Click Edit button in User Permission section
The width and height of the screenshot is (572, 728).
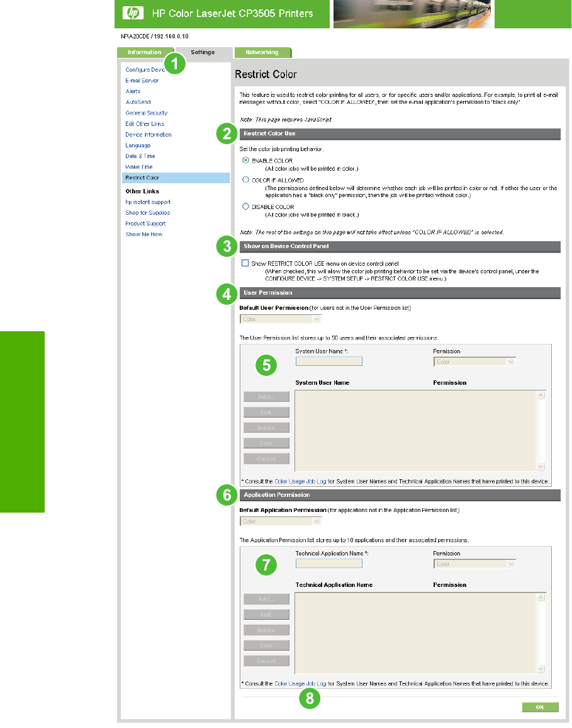coord(266,412)
